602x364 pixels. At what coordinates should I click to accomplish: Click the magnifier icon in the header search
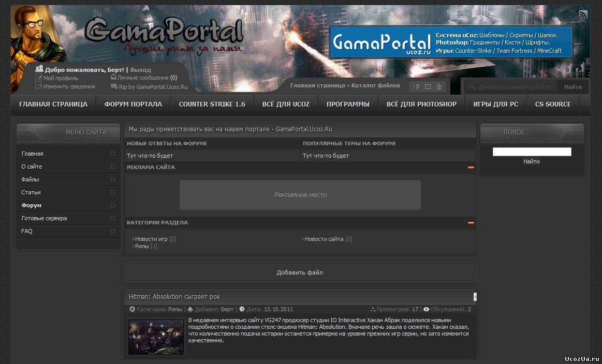(472, 87)
